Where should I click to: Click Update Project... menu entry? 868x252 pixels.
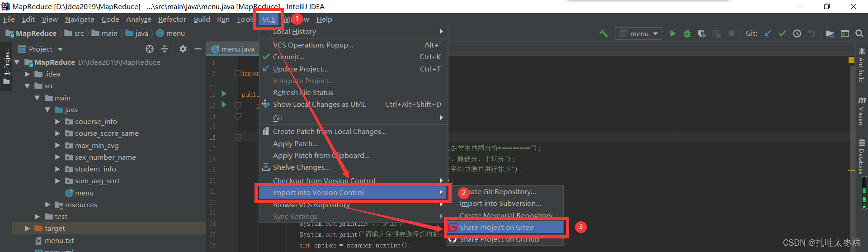(353, 69)
